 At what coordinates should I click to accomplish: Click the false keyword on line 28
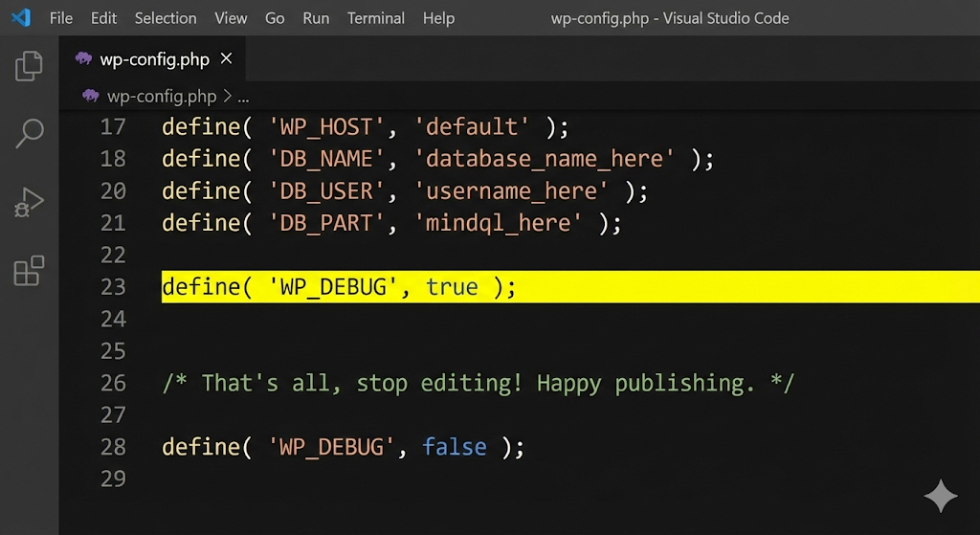(455, 448)
